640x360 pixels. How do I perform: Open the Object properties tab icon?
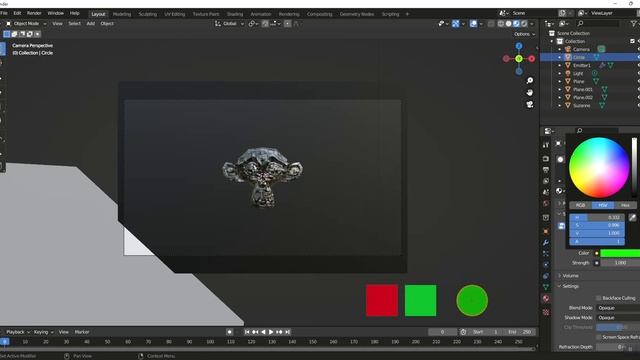click(546, 231)
